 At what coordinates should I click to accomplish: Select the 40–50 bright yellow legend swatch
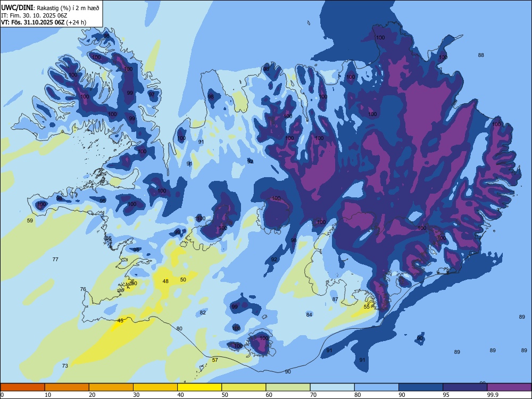[199, 387]
